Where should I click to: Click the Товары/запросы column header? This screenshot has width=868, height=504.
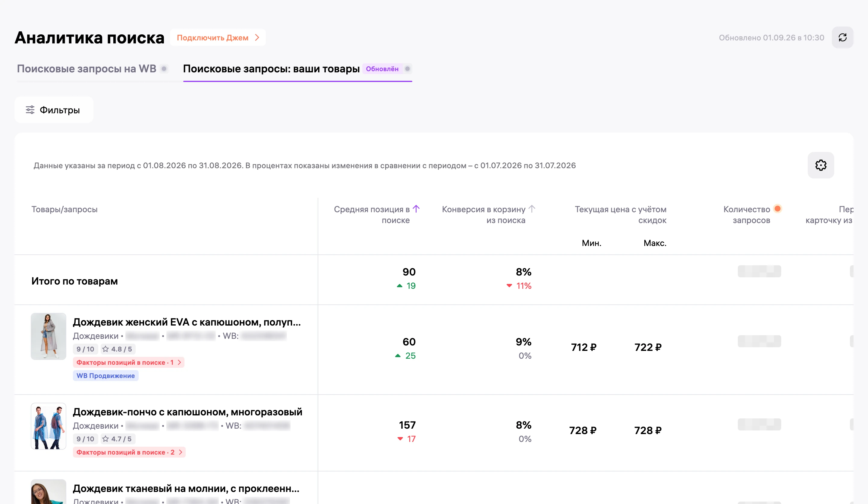coord(64,209)
